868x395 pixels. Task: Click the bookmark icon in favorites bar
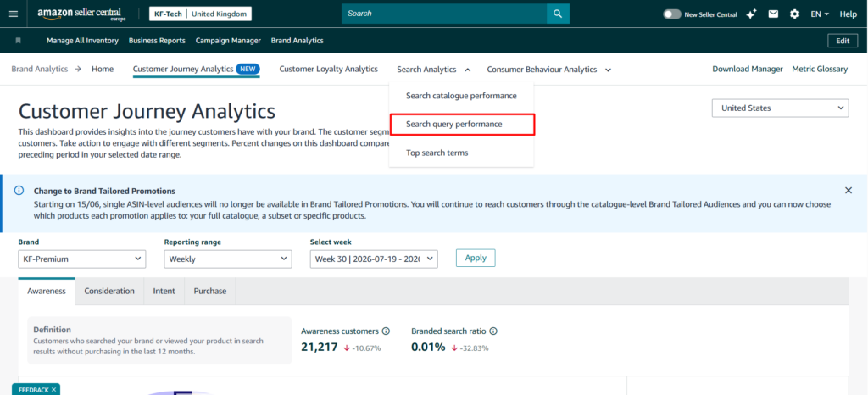pyautogui.click(x=19, y=41)
